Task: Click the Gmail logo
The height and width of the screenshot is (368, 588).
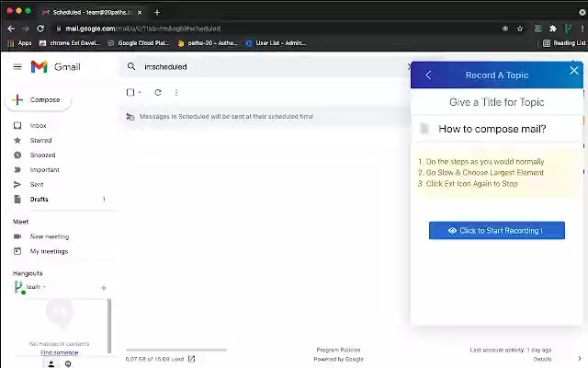Action: (55, 67)
